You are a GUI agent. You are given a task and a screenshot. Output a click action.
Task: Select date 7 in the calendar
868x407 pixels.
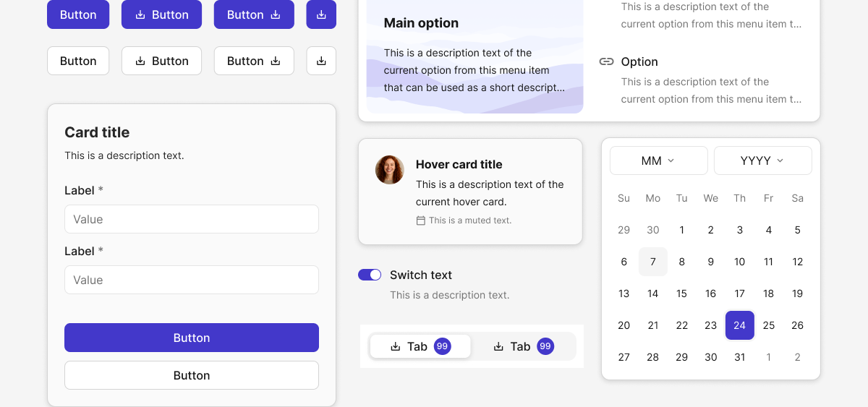pos(653,262)
